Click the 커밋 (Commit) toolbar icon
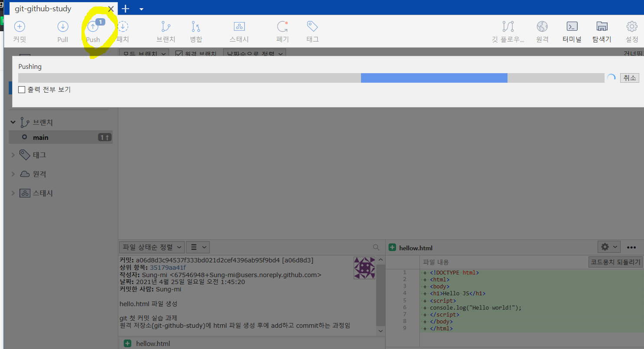 tap(20, 27)
